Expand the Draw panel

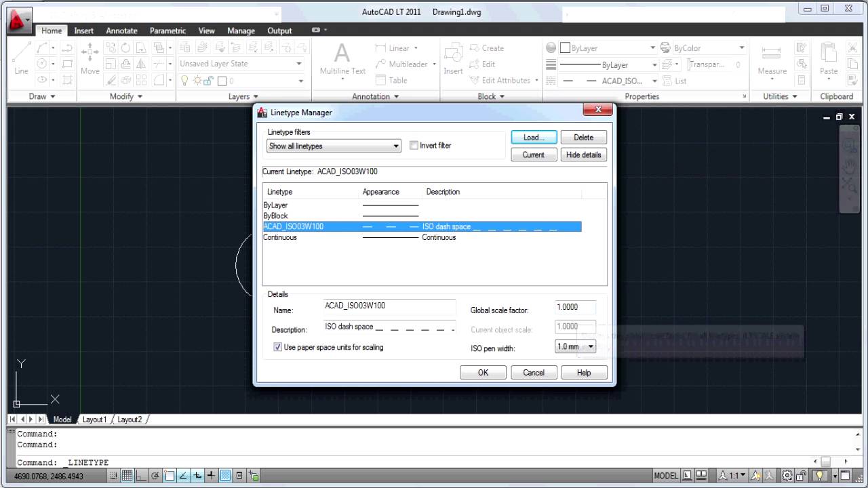(42, 96)
